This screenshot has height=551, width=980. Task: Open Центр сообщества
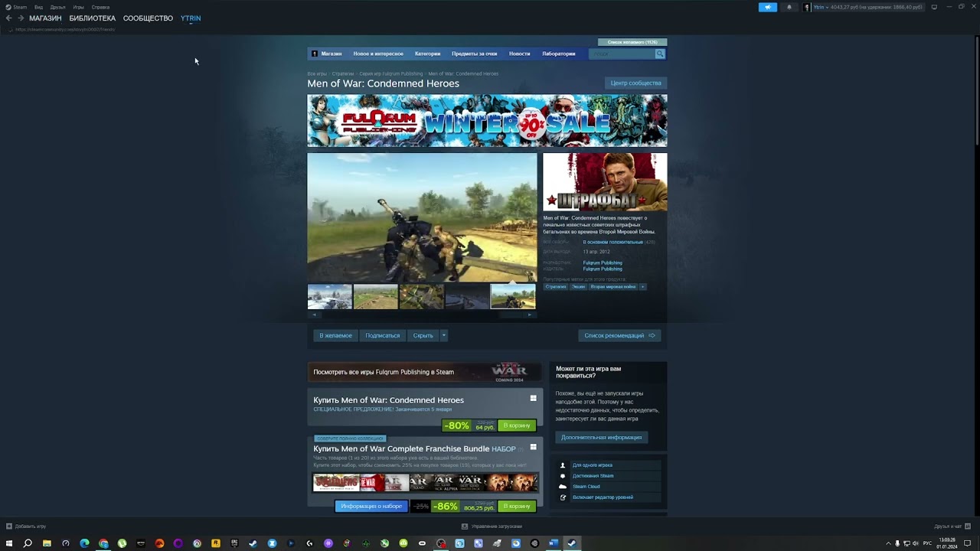pyautogui.click(x=635, y=83)
